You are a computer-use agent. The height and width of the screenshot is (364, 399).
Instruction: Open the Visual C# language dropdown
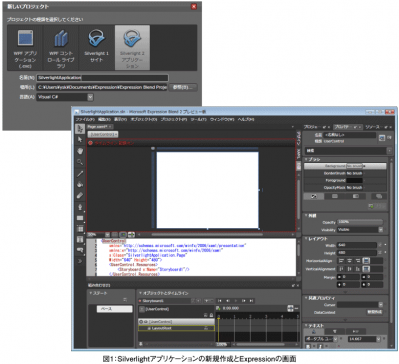[x=65, y=97]
